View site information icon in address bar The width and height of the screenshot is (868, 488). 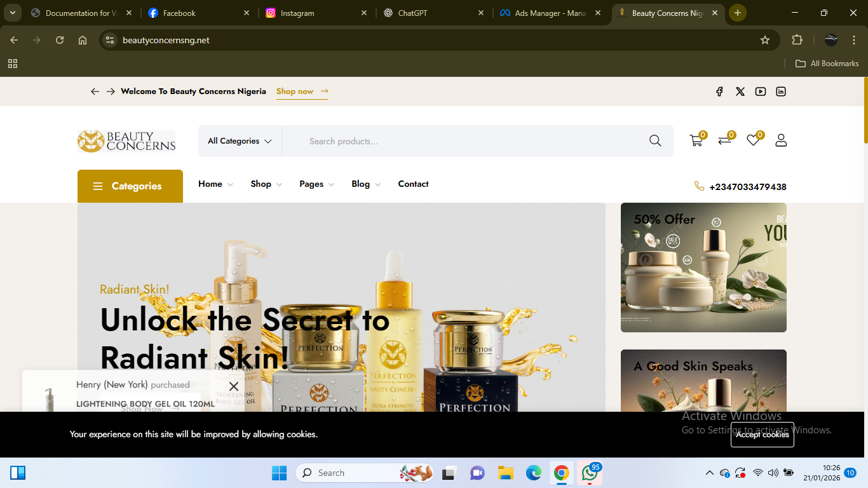point(110,40)
